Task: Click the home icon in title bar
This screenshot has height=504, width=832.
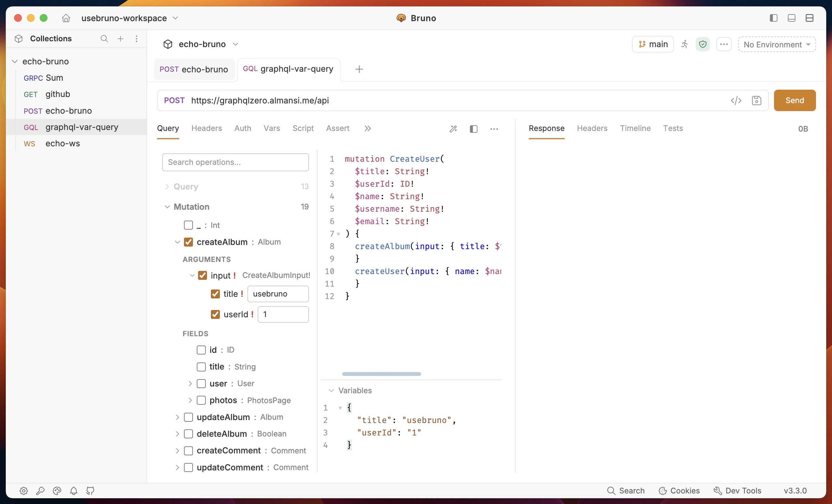Action: tap(66, 18)
